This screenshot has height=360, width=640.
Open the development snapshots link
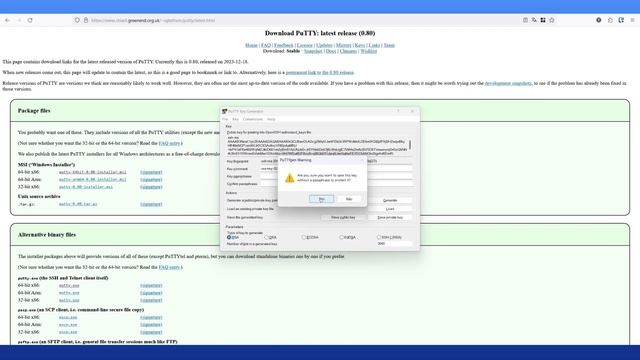[508, 83]
